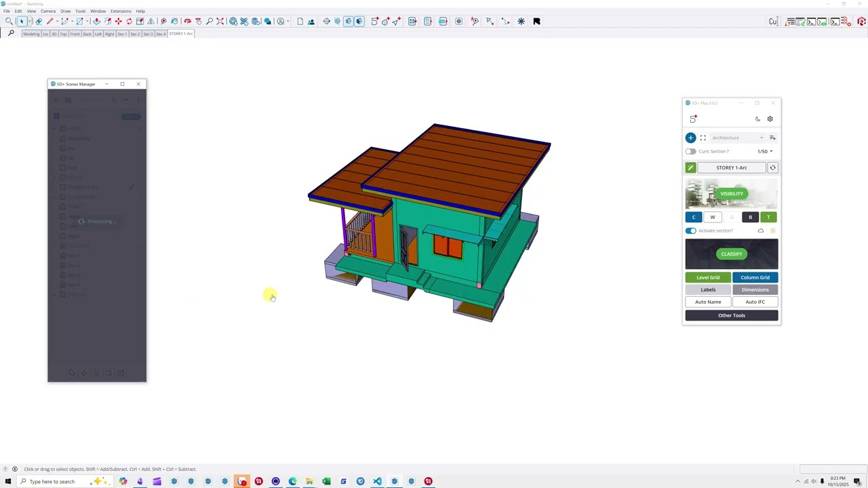Open the Camera menu
Image resolution: width=868 pixels, height=488 pixels.
pyautogui.click(x=48, y=11)
